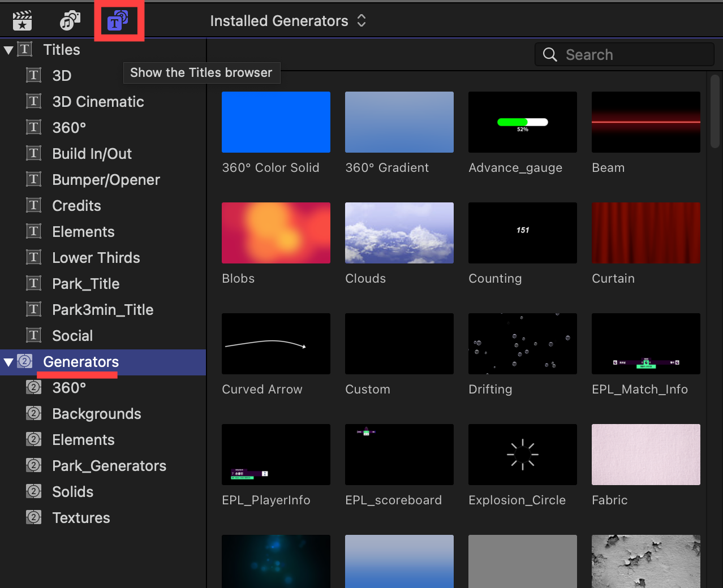Select the Solids generators category
This screenshot has width=723, height=588.
(103, 491)
